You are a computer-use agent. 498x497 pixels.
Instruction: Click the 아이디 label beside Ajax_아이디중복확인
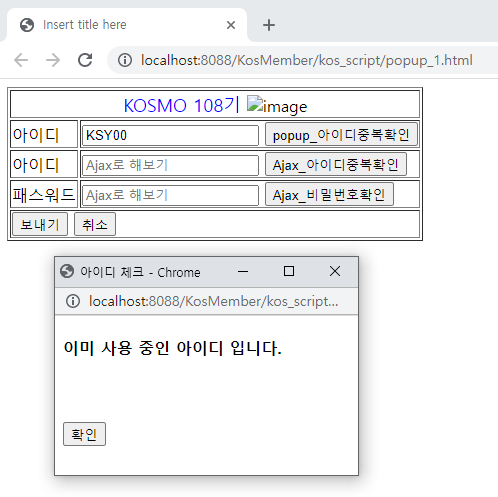click(36, 165)
